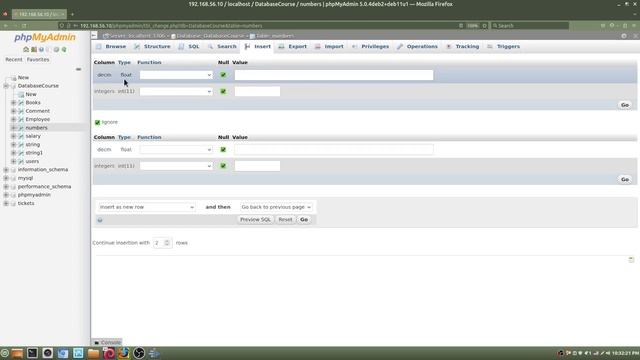Open the salary table icon in tree
The image size is (640, 360).
[21, 136]
